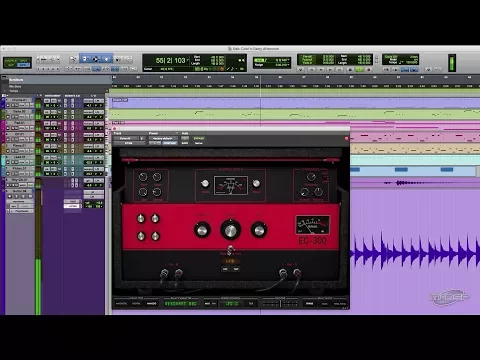The image size is (480, 360).
Task: Click the bottom slider in the plugin footer
Action: [x=280, y=304]
